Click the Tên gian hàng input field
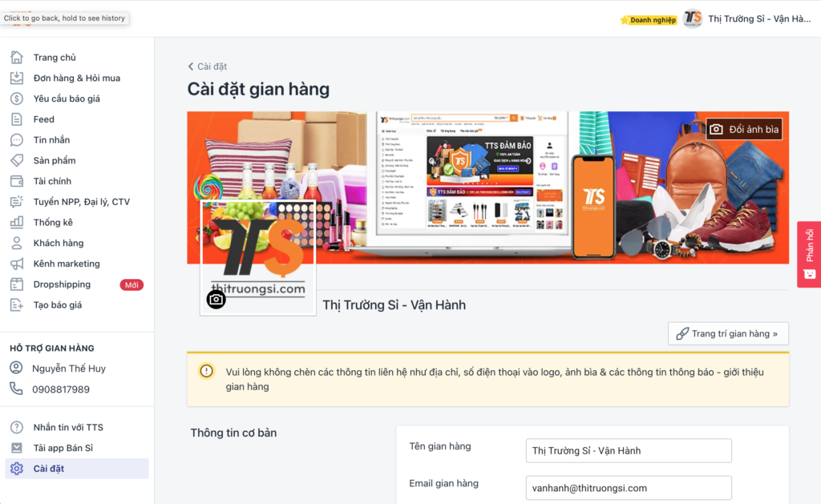Screen dimensions: 821x504 (x=629, y=450)
